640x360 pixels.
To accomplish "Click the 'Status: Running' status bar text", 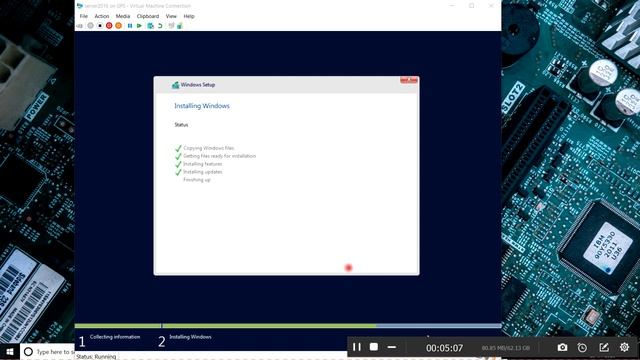I will pos(96,356).
